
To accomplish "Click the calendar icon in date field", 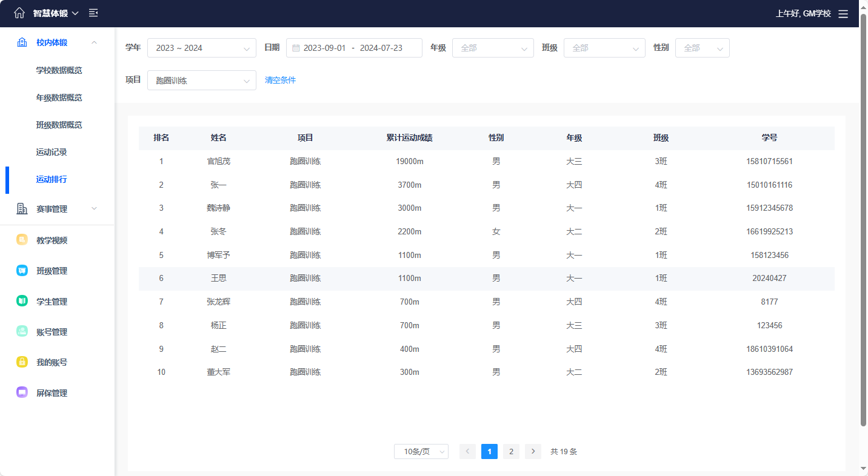I will [x=296, y=48].
